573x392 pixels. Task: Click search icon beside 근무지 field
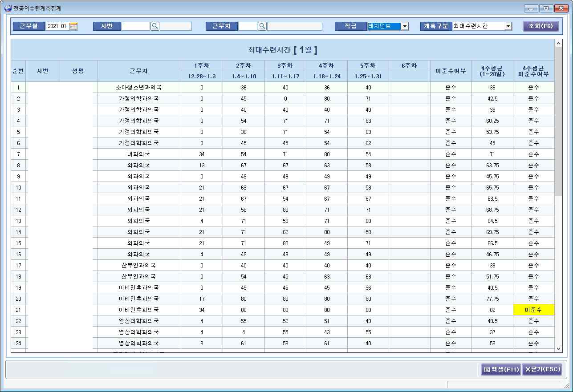pyautogui.click(x=262, y=26)
